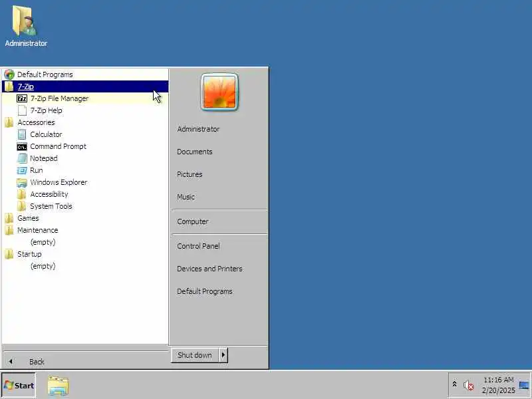Expand the Games folder label
Image resolution: width=532 pixels, height=399 pixels.
click(x=28, y=218)
